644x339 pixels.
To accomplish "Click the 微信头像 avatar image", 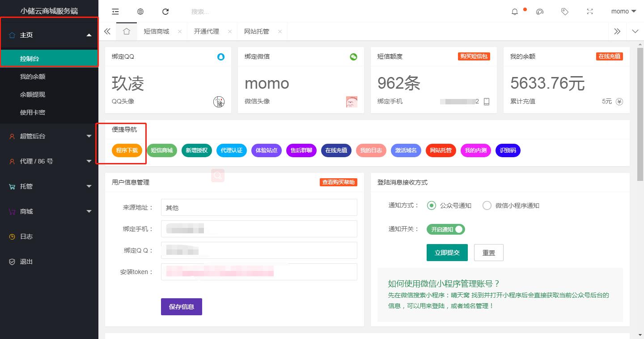I will 352,102.
